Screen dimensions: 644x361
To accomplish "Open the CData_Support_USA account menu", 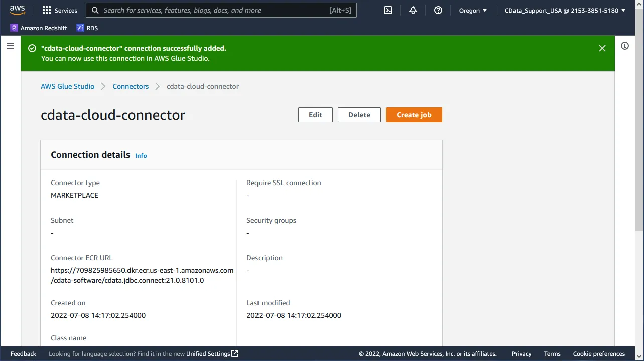I will tap(564, 10).
